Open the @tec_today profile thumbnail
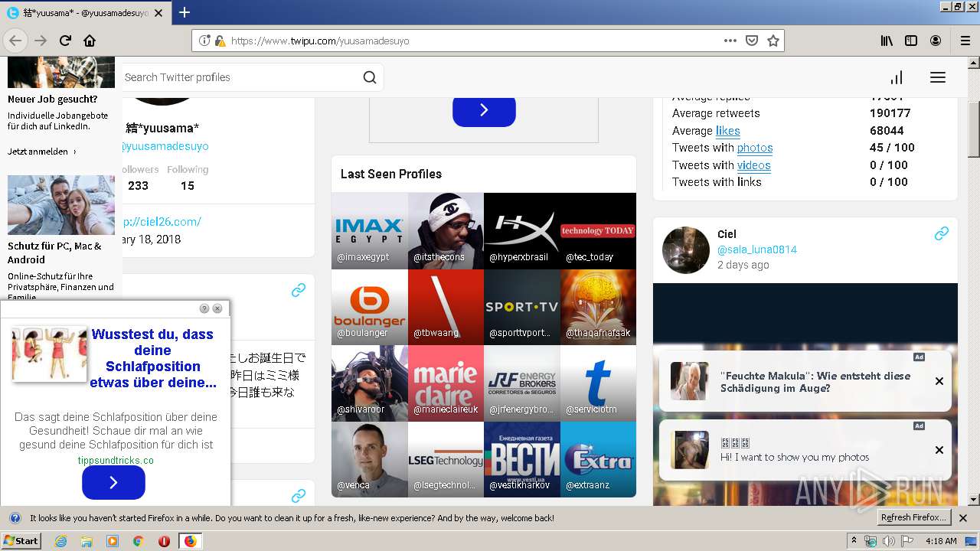The image size is (980, 551). 598,231
